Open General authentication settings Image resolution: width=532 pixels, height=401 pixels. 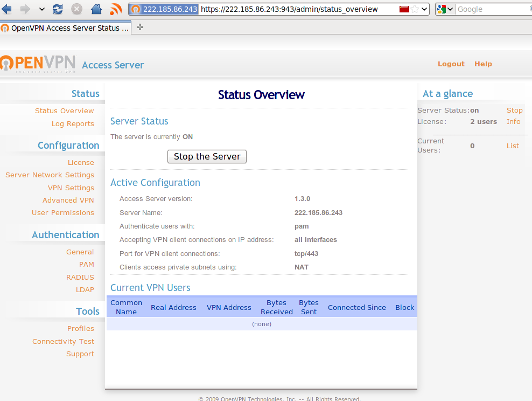click(80, 252)
